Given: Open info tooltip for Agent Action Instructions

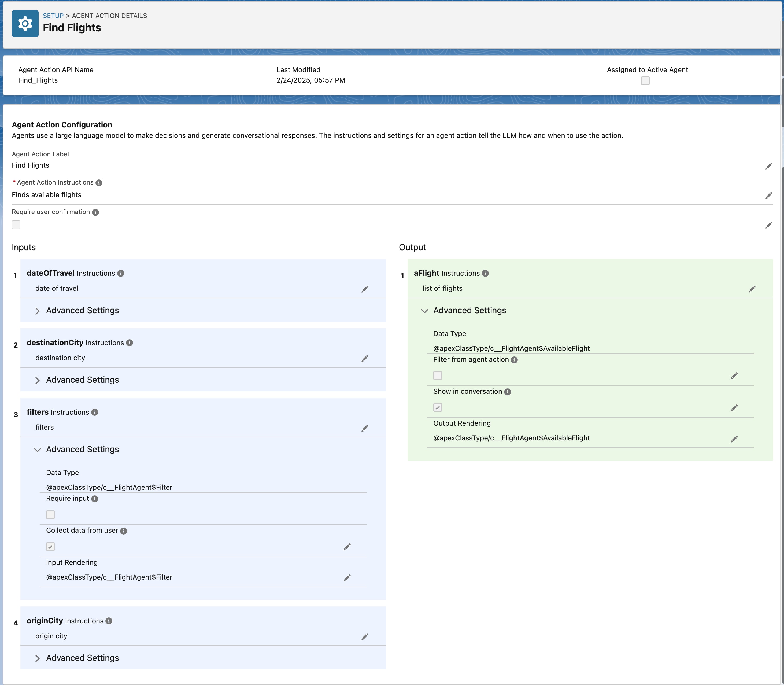Looking at the screenshot, I should (x=99, y=183).
